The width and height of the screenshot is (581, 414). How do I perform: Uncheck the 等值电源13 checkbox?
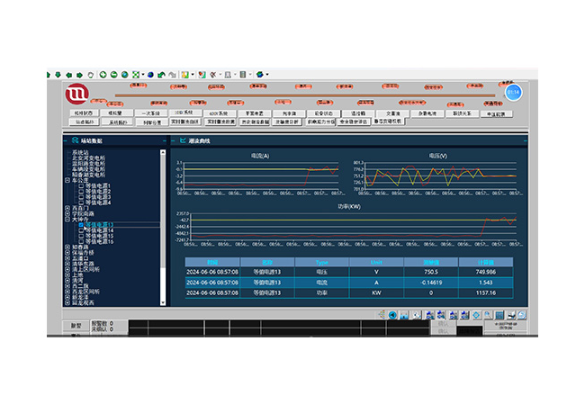(x=81, y=225)
